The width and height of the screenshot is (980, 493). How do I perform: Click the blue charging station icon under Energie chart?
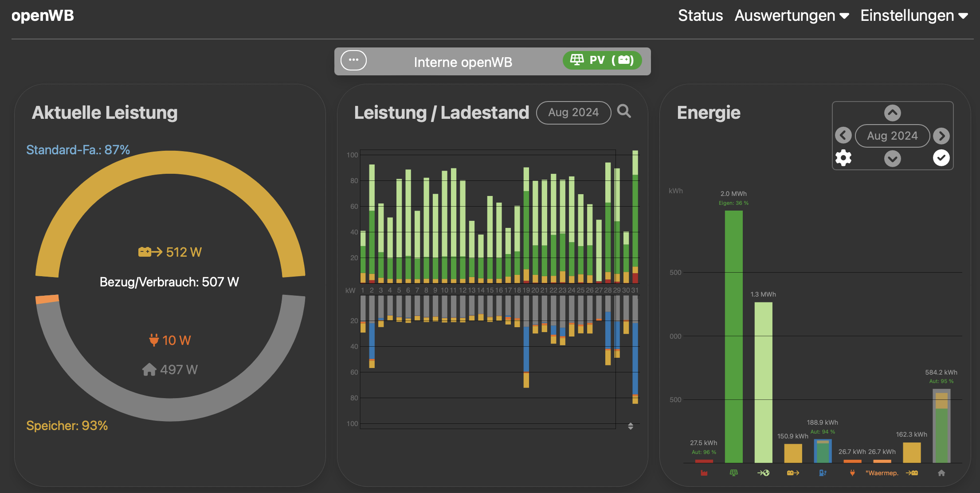[823, 473]
